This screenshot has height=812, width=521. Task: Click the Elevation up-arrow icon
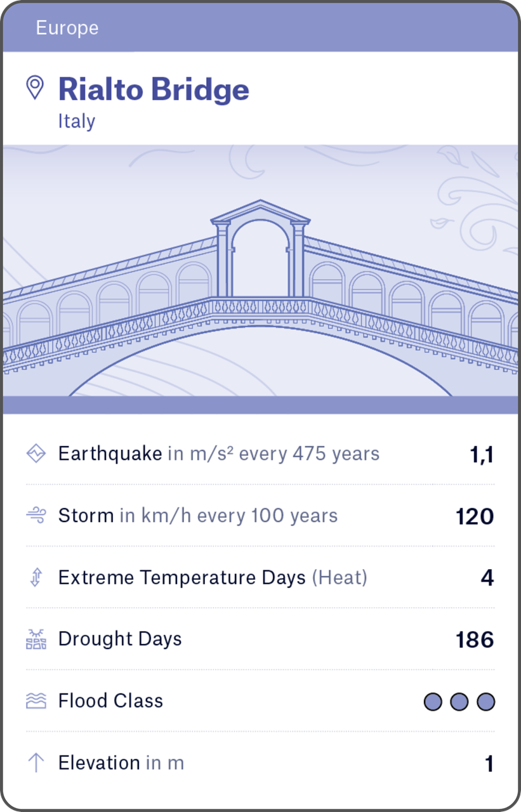(x=36, y=763)
